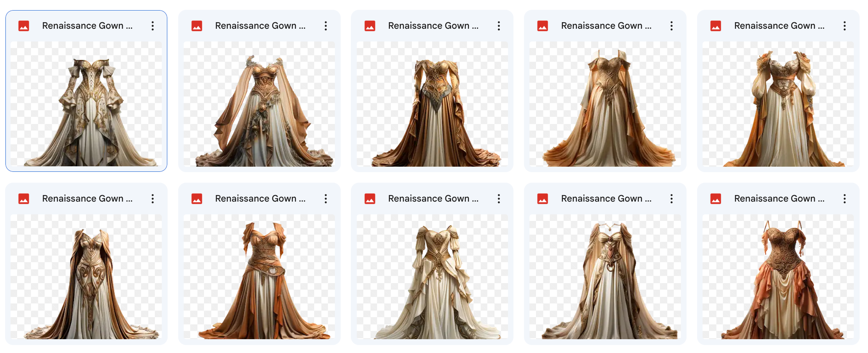Select thumbnail of burnt-orange gown with draped hip sash
This screenshot has height=353, width=868.
[259, 277]
